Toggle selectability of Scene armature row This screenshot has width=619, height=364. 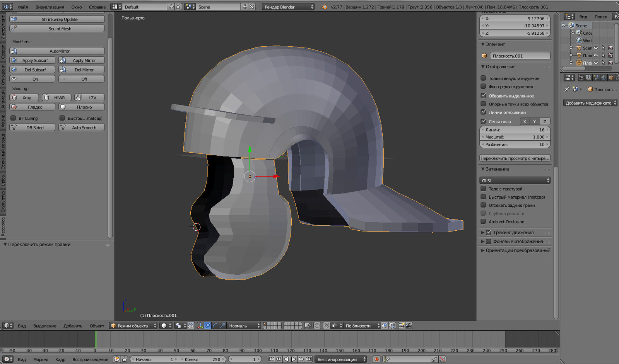click(603, 48)
